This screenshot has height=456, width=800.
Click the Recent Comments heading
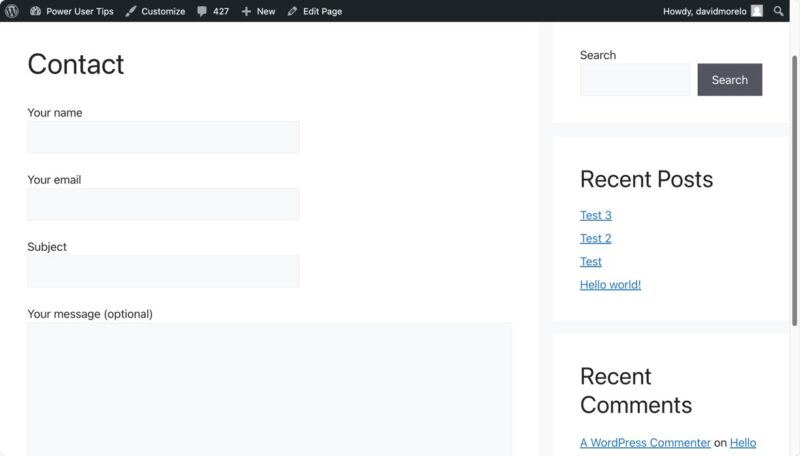coord(636,391)
